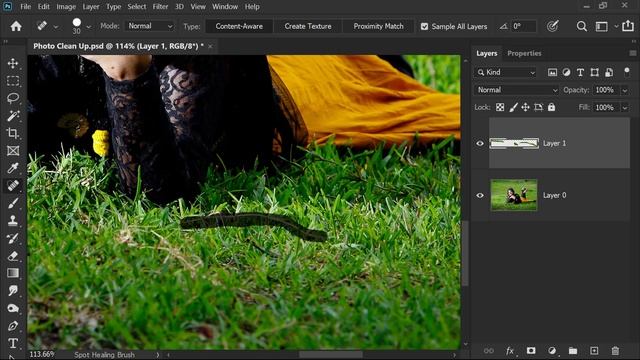The image size is (640, 360).
Task: Select the Eraser tool
Action: [13, 256]
